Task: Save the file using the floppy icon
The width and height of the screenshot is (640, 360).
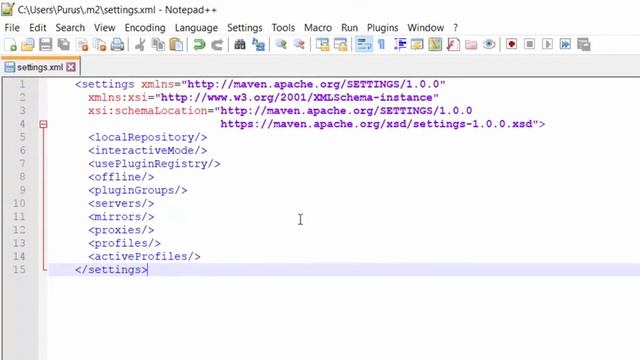Action: point(46,44)
